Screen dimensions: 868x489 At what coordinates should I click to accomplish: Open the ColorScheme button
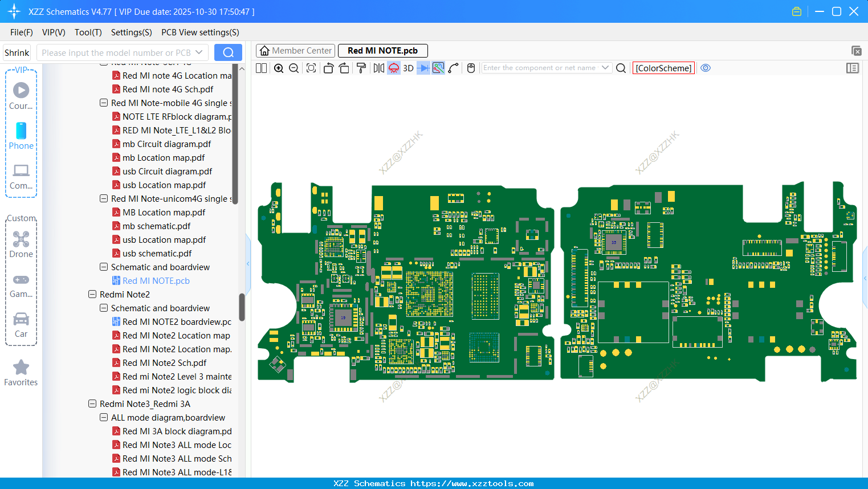(663, 68)
